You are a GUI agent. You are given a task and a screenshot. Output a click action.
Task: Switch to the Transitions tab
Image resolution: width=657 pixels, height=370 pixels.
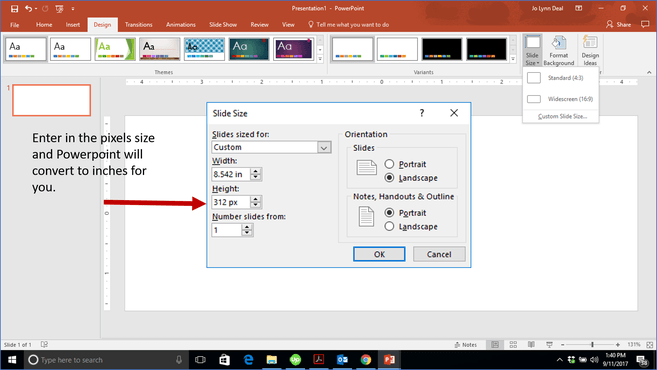[138, 25]
